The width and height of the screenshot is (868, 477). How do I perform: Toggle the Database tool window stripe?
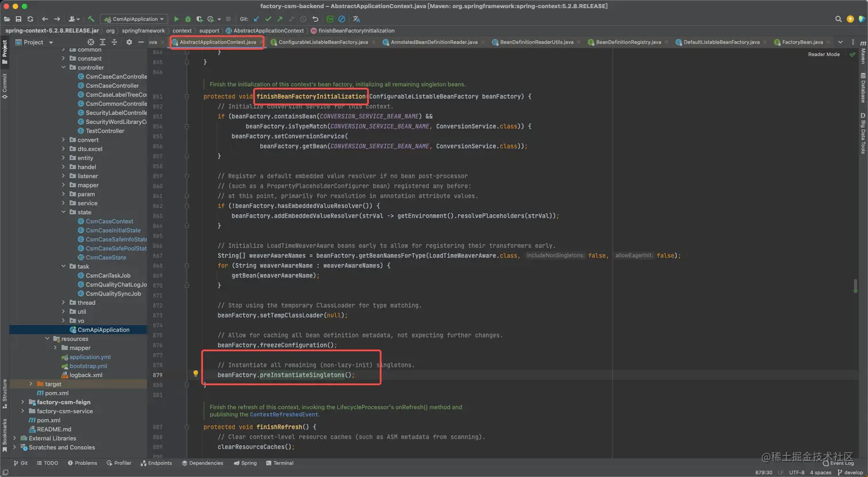(x=863, y=88)
